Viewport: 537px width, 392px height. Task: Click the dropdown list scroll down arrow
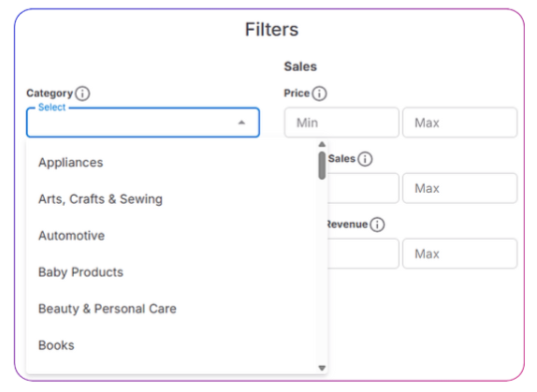tap(322, 368)
